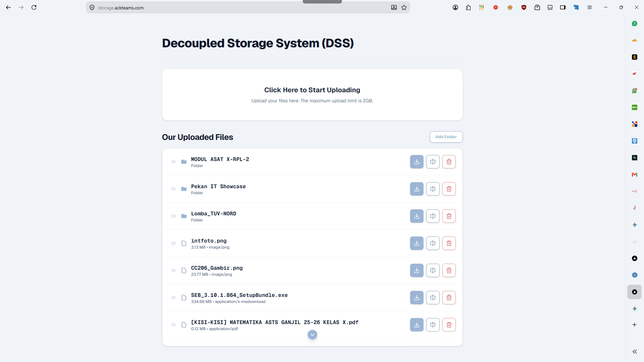Open the browser hamburger menu
The width and height of the screenshot is (644, 362).
(589, 7)
